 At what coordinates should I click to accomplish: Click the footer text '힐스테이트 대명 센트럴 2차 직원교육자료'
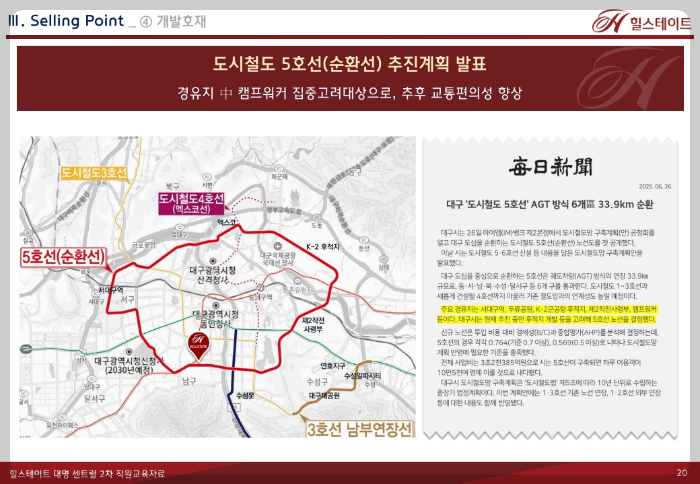pos(87,473)
